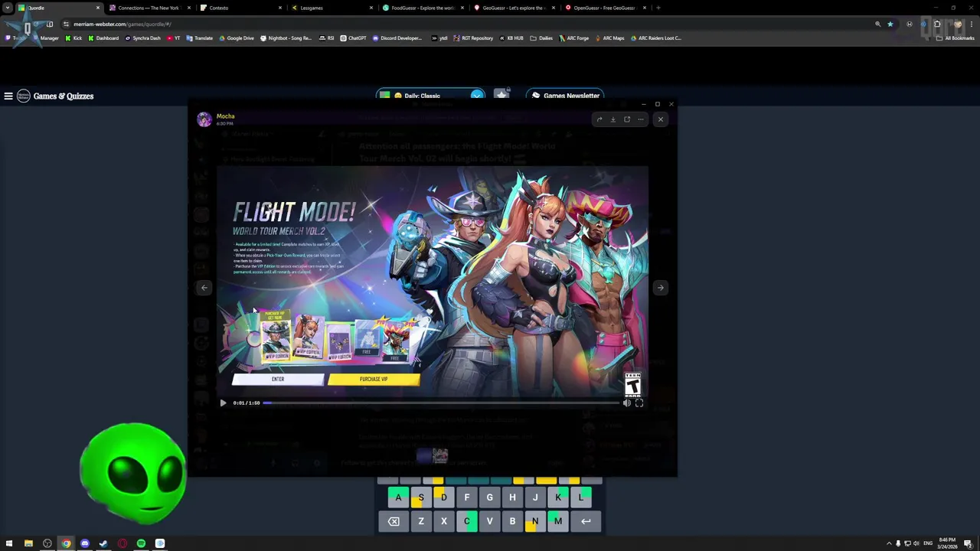Open the ARC Forge bookmark
Viewport: 980px width, 551px height.
coord(574,37)
